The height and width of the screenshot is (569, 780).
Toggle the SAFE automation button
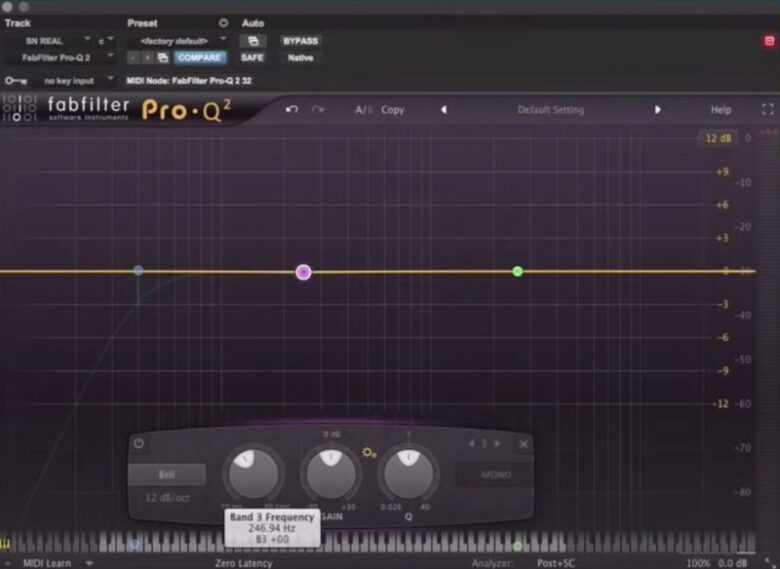point(252,58)
